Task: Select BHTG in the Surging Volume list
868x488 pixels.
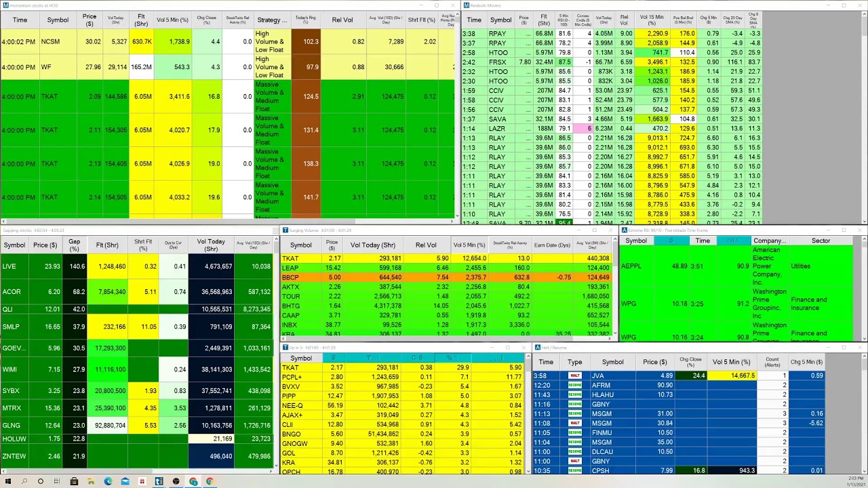Action: (x=291, y=306)
